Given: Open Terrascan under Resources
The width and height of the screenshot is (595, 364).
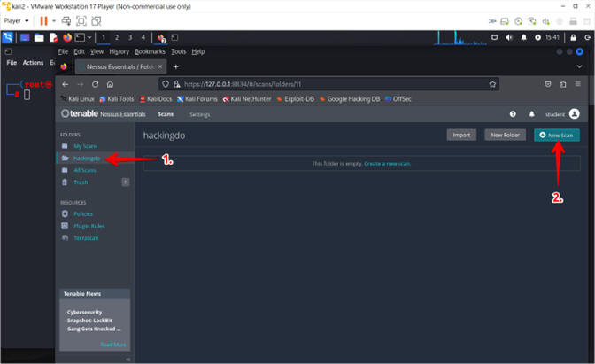Looking at the screenshot, I should click(x=86, y=238).
